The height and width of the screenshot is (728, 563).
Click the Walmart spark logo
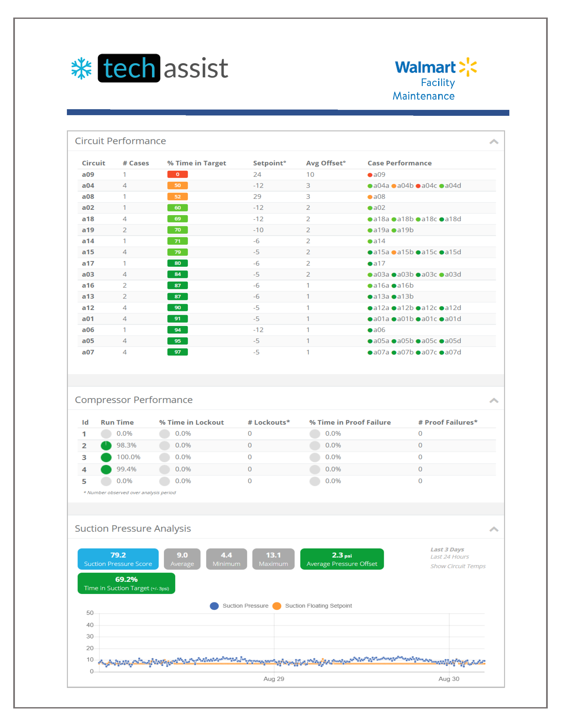click(468, 67)
